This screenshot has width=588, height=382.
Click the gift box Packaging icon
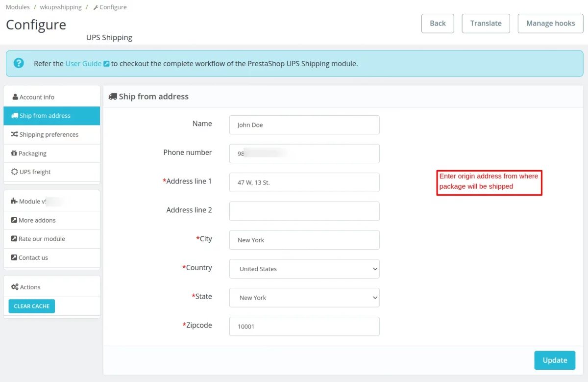pos(14,153)
